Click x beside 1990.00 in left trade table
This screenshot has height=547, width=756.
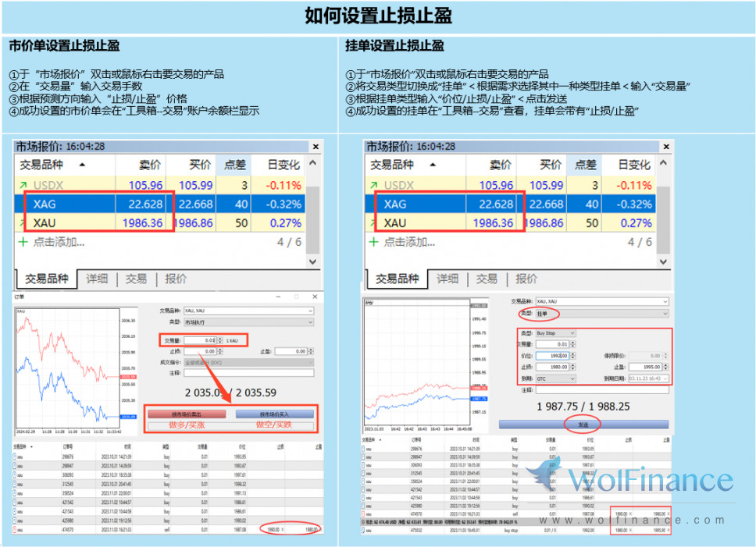[x=283, y=530]
